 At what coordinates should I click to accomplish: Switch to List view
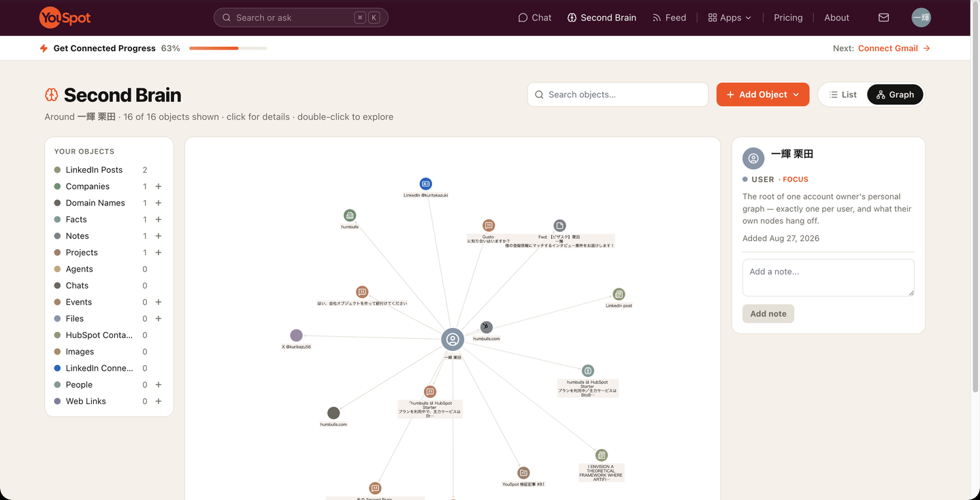coord(843,95)
